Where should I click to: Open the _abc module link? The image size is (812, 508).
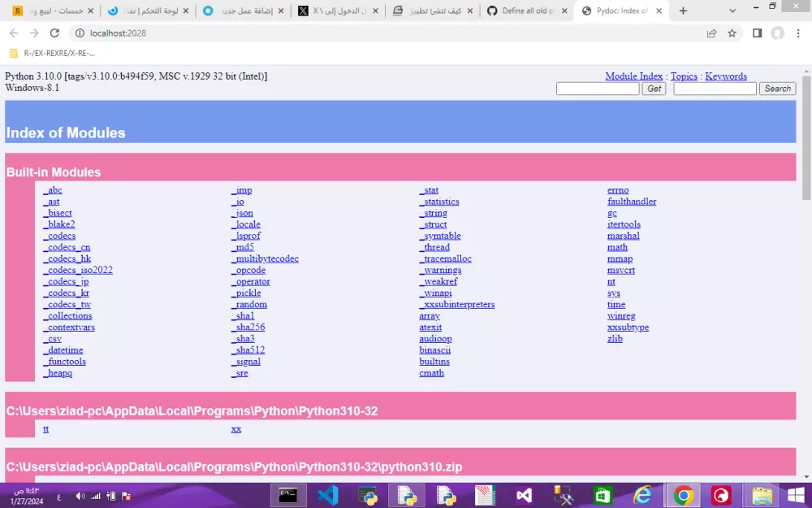point(52,190)
